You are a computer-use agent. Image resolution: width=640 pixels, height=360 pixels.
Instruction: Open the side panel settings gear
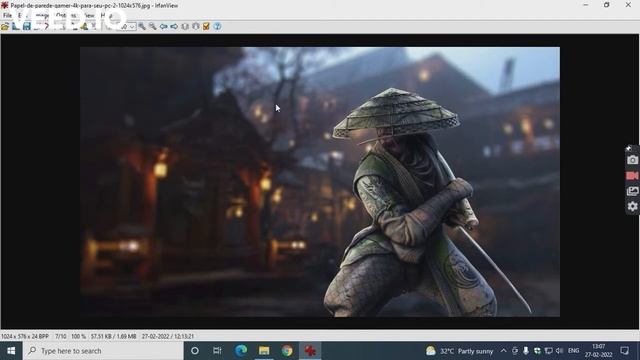pos(632,207)
